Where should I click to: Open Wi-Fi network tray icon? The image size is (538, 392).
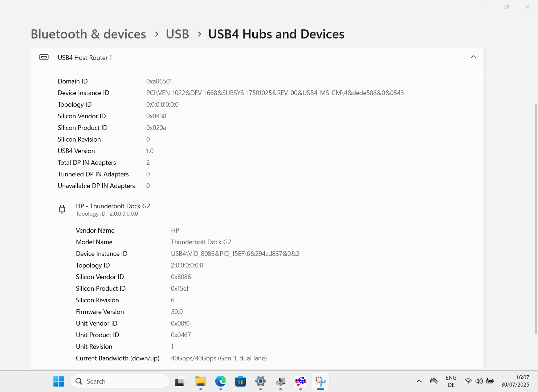[468, 381]
